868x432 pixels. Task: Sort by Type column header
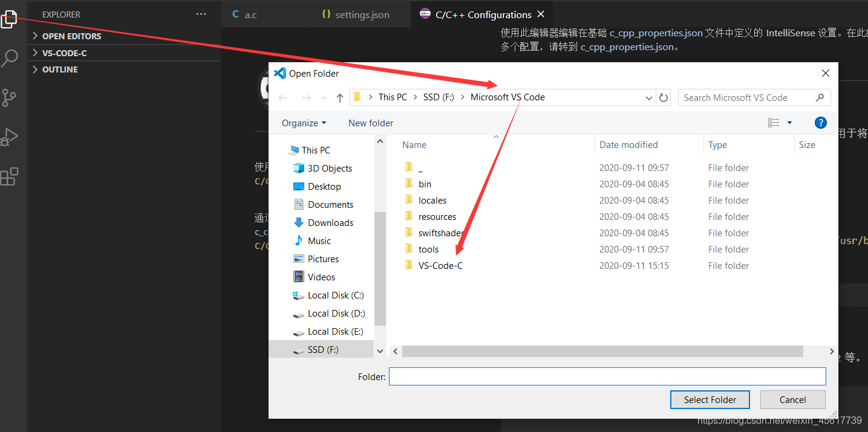[749, 144]
